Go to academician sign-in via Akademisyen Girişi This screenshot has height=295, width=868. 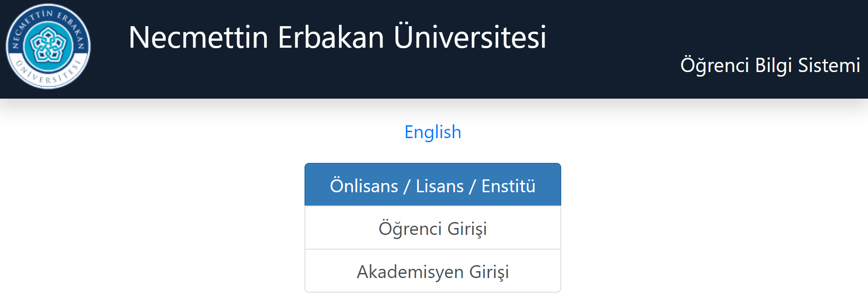point(433,272)
